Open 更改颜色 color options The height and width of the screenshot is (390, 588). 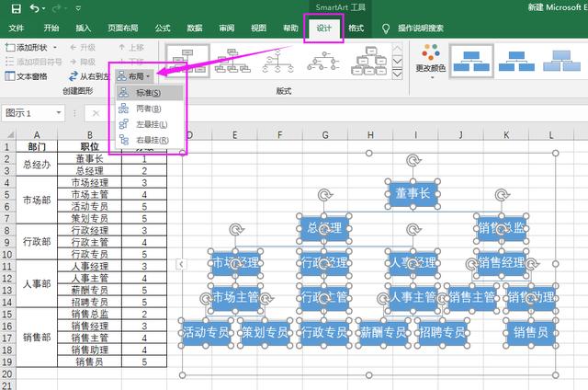tap(431, 62)
